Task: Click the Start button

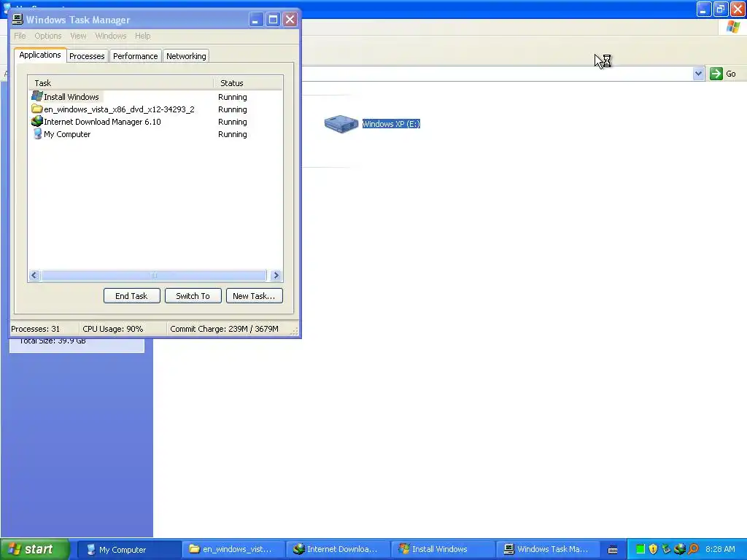Action: [x=35, y=549]
